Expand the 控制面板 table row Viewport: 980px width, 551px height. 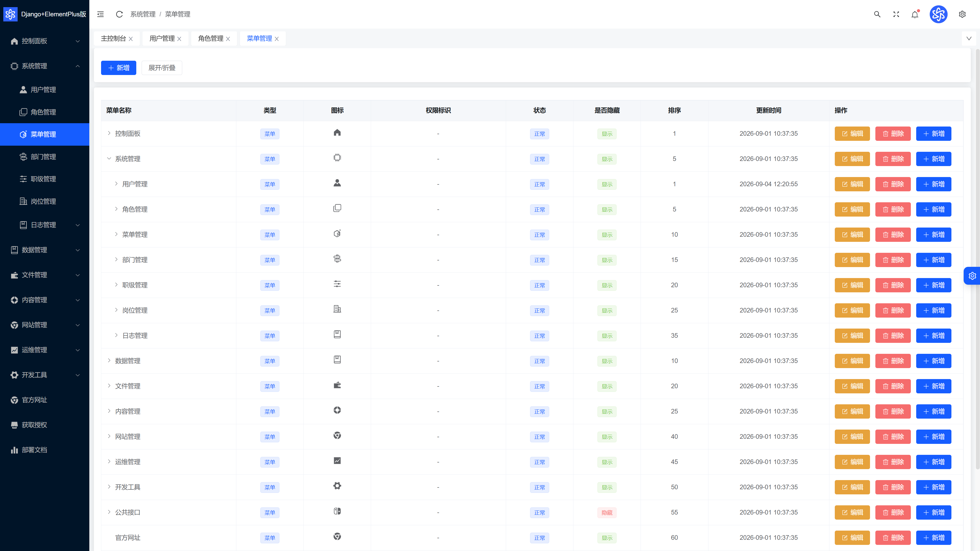[x=109, y=133]
